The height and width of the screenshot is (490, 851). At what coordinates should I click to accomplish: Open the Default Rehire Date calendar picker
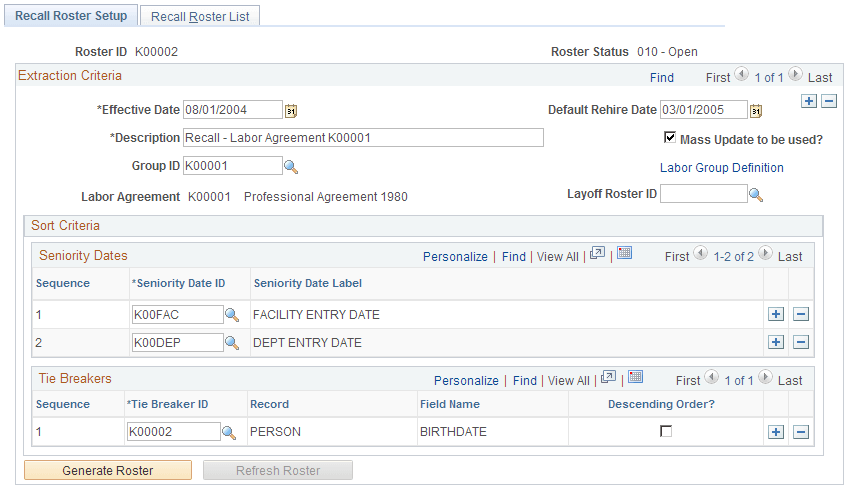756,111
